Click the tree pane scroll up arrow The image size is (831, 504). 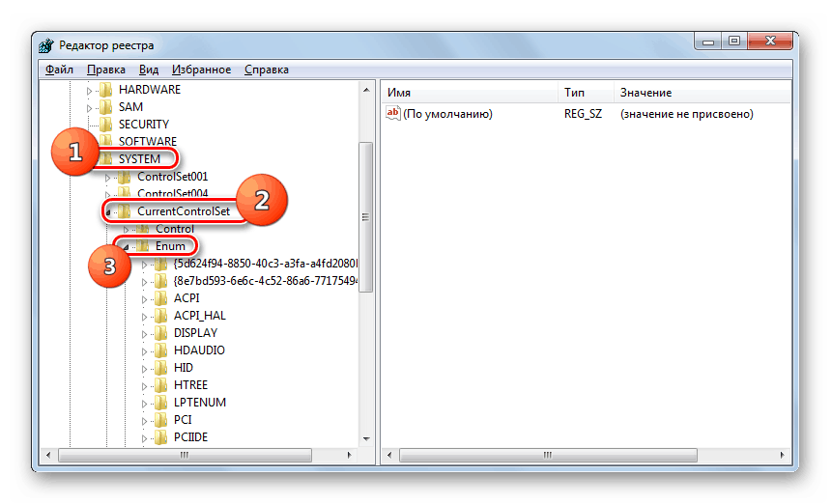pyautogui.click(x=366, y=90)
